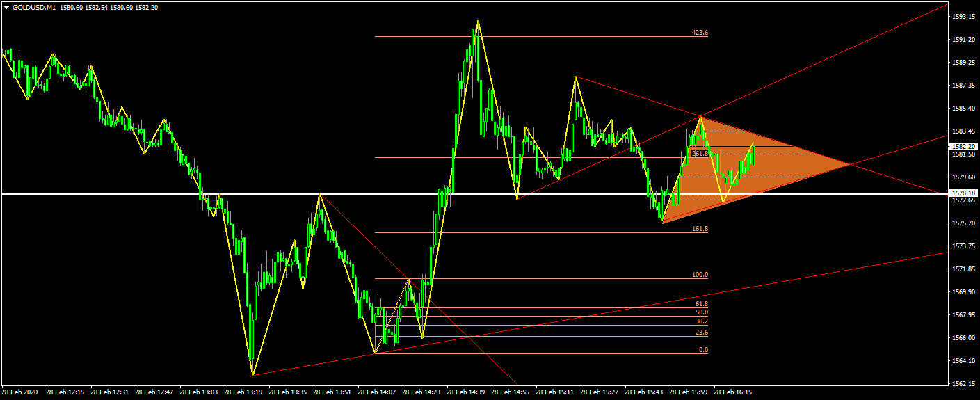The image size is (980, 400).
Task: Click the 28 Feb 15:27 time label
Action: click(600, 392)
